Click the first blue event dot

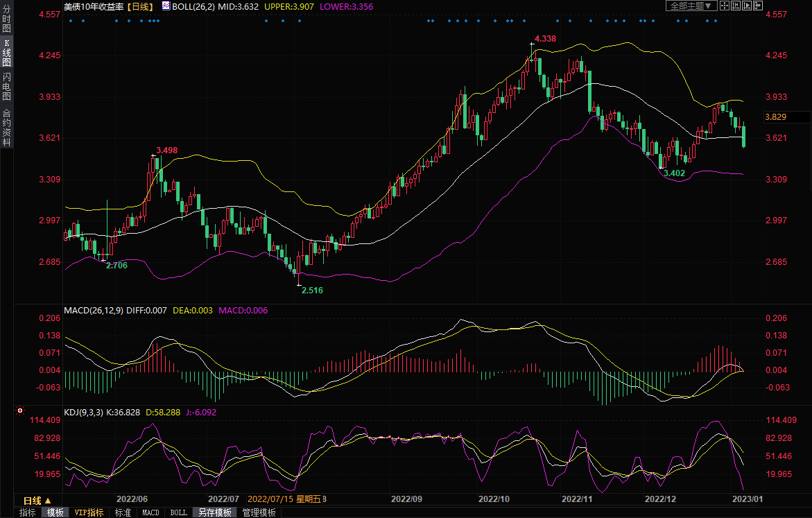click(x=71, y=20)
